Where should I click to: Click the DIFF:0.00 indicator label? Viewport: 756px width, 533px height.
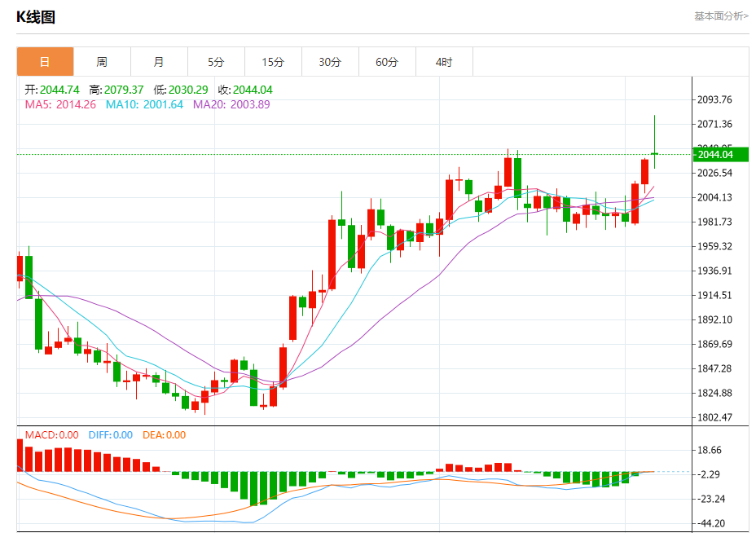coord(111,435)
